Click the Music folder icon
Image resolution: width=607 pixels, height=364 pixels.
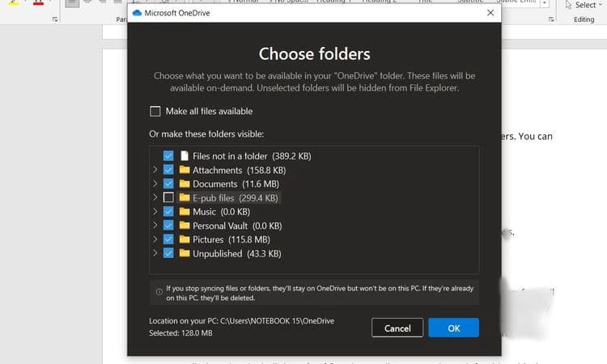pyautogui.click(x=185, y=212)
